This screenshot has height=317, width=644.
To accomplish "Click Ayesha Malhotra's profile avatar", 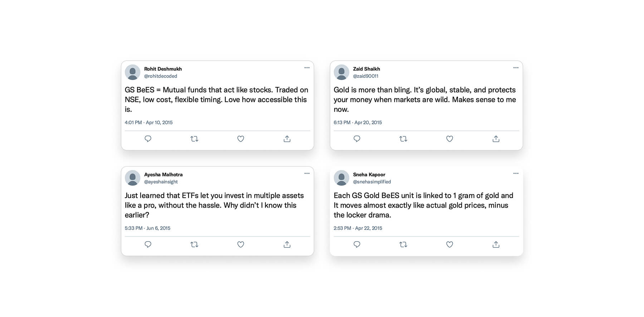I will [x=132, y=178].
